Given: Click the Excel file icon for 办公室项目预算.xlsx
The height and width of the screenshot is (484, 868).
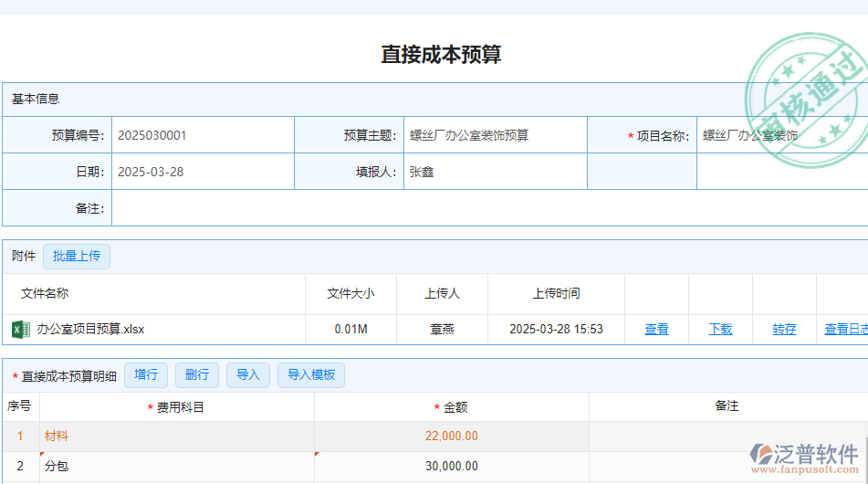Looking at the screenshot, I should [20, 329].
